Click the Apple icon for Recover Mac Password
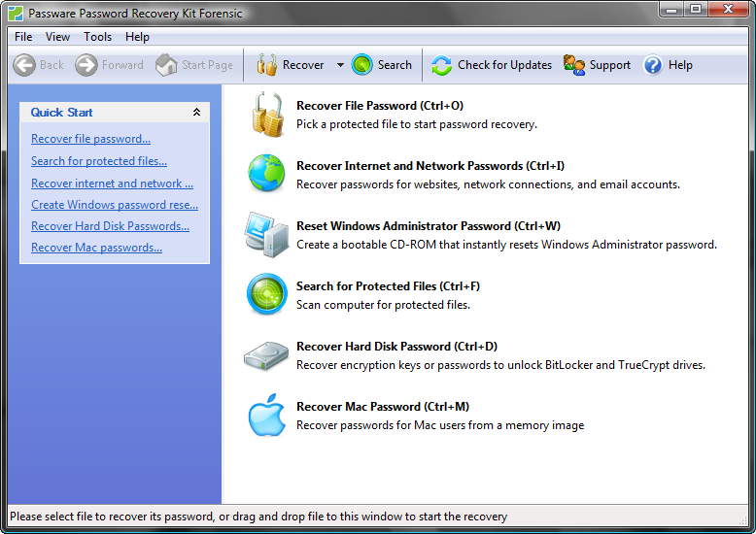756x534 pixels. 266,415
